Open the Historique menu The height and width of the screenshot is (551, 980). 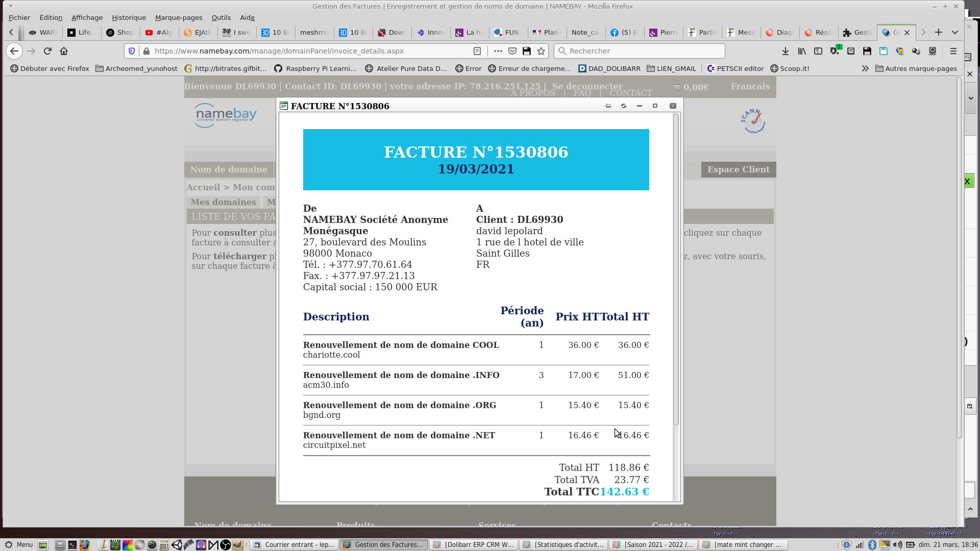tap(129, 17)
